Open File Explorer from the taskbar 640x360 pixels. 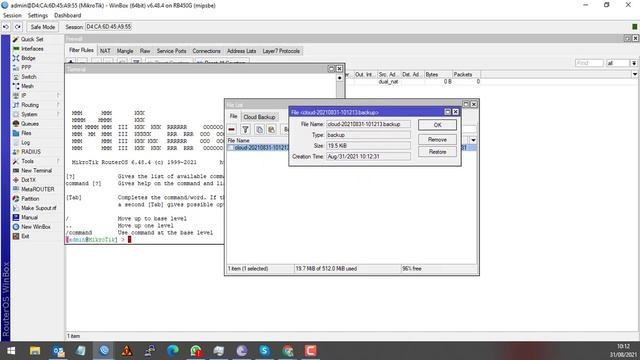click(x=35, y=351)
